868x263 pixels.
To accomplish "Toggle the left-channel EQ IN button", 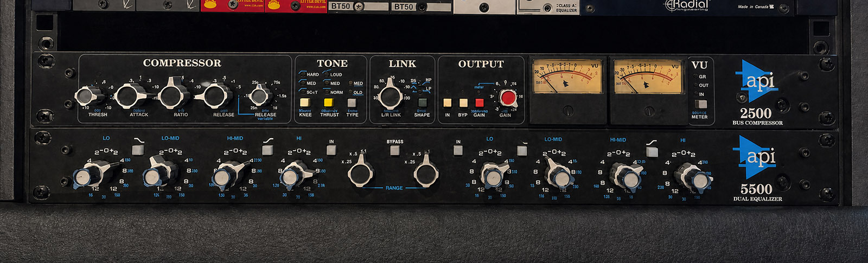I will (x=331, y=151).
